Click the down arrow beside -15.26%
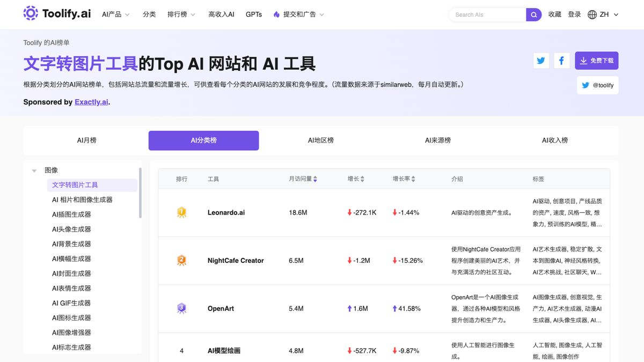 (x=395, y=261)
